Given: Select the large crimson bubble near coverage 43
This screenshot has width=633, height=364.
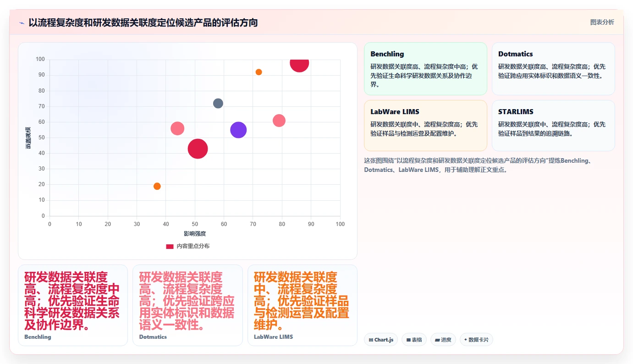Looking at the screenshot, I should pyautogui.click(x=198, y=149).
